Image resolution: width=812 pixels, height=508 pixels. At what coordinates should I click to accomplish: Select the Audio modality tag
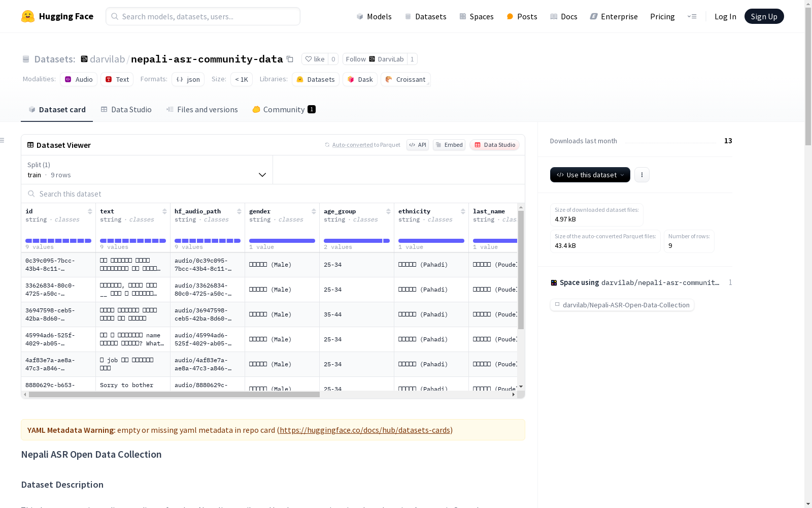(x=79, y=79)
